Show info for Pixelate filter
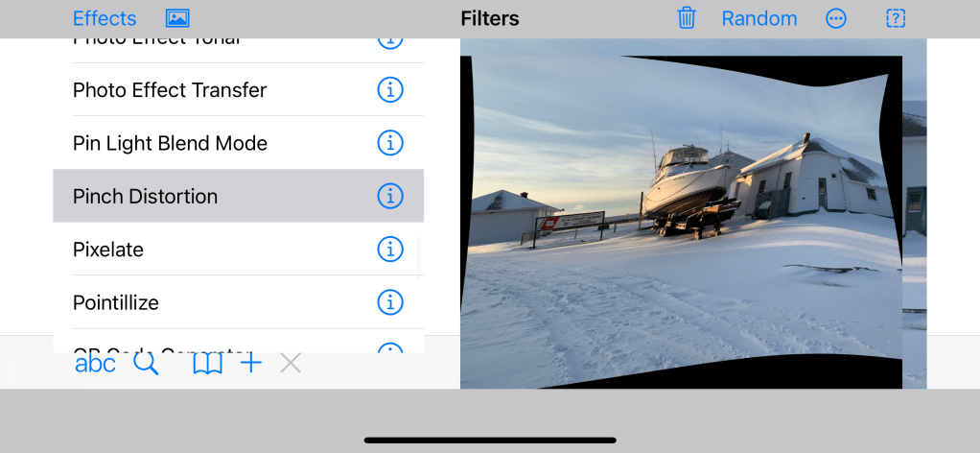This screenshot has height=453, width=980. 389,250
